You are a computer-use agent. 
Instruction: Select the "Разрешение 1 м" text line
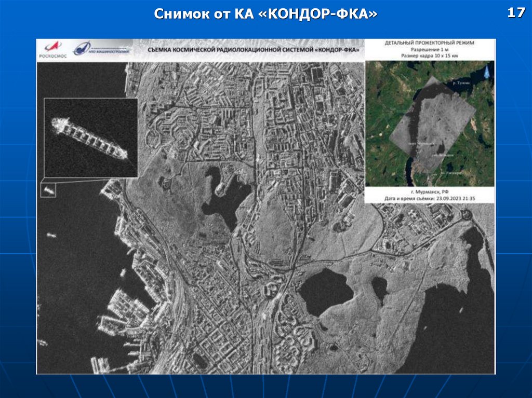(430, 50)
